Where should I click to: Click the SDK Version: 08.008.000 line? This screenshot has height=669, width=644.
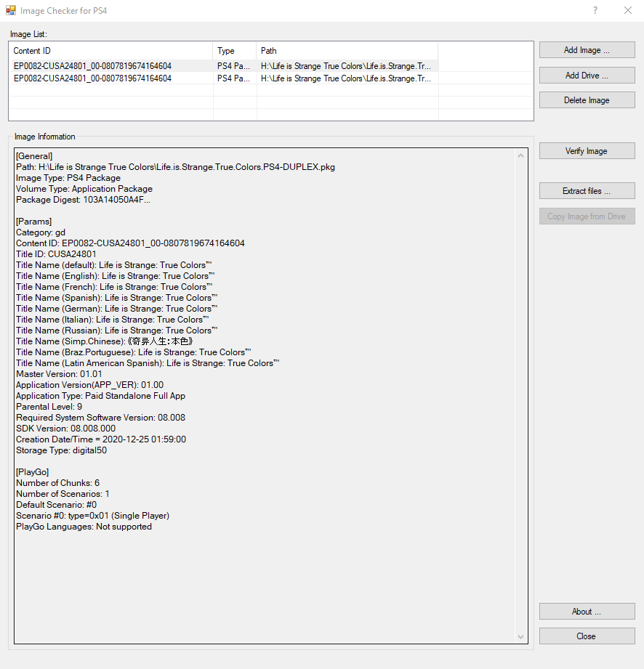pos(65,429)
